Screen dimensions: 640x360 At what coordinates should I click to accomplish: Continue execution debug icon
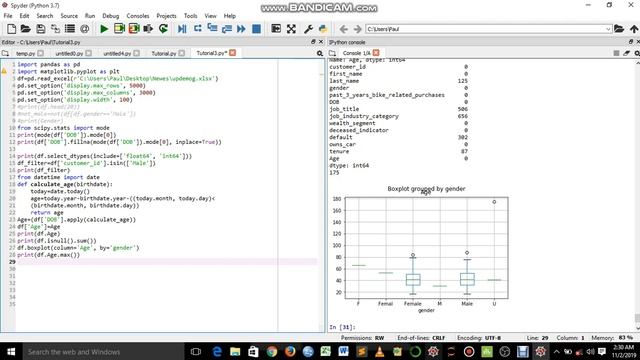click(x=241, y=29)
